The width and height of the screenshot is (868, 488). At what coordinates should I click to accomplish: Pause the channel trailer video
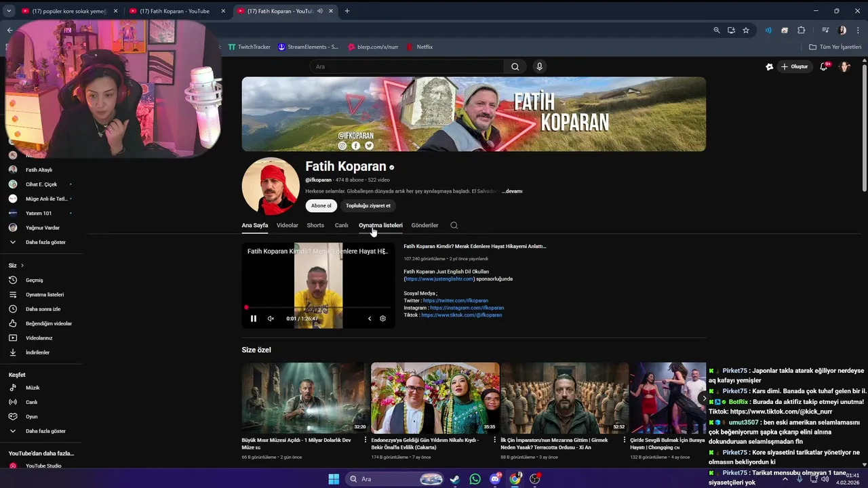pyautogui.click(x=254, y=319)
